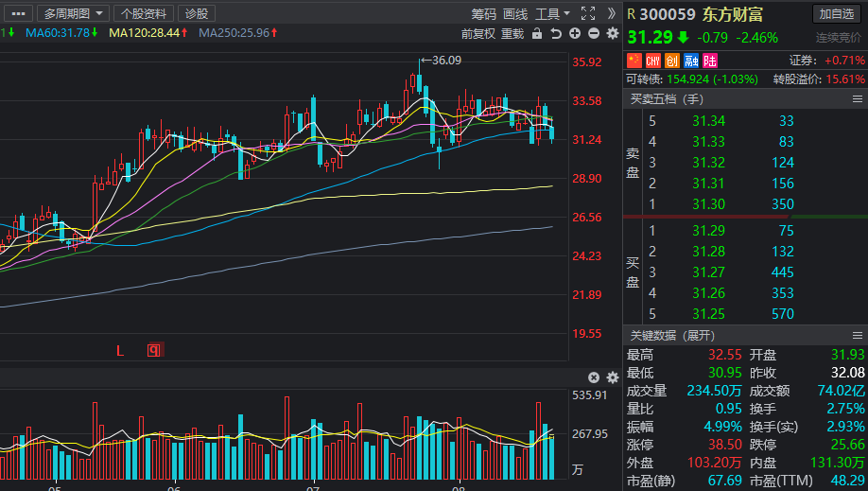The height and width of the screenshot is (491, 868).
Task: Select sell level 3 price 31.32
Action: 708,163
